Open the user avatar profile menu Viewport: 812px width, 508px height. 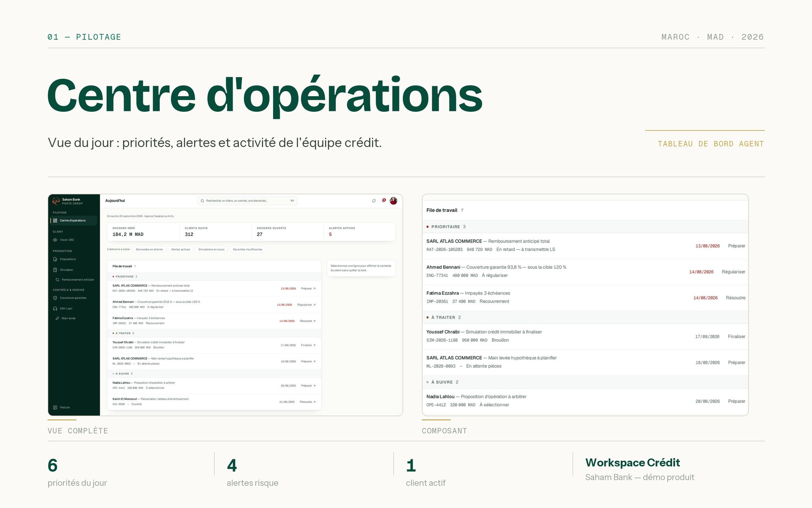[394, 201]
